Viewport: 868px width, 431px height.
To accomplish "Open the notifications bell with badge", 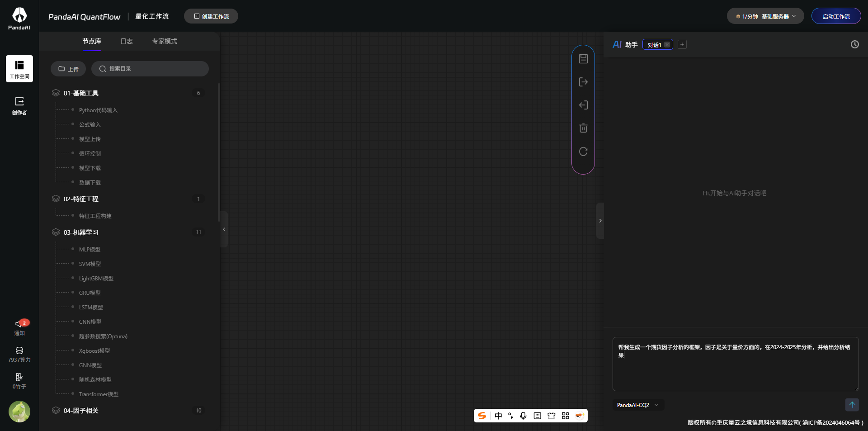I will [x=19, y=324].
